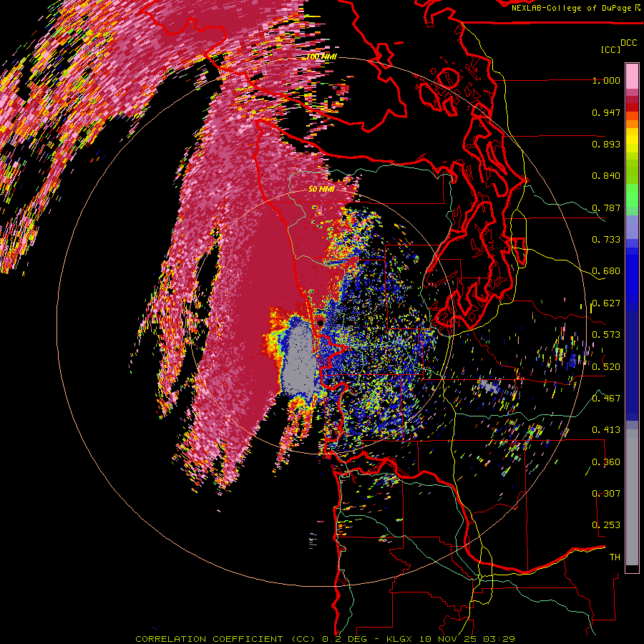Click the Correlation Coefficient KLGX caption

tap(325, 639)
